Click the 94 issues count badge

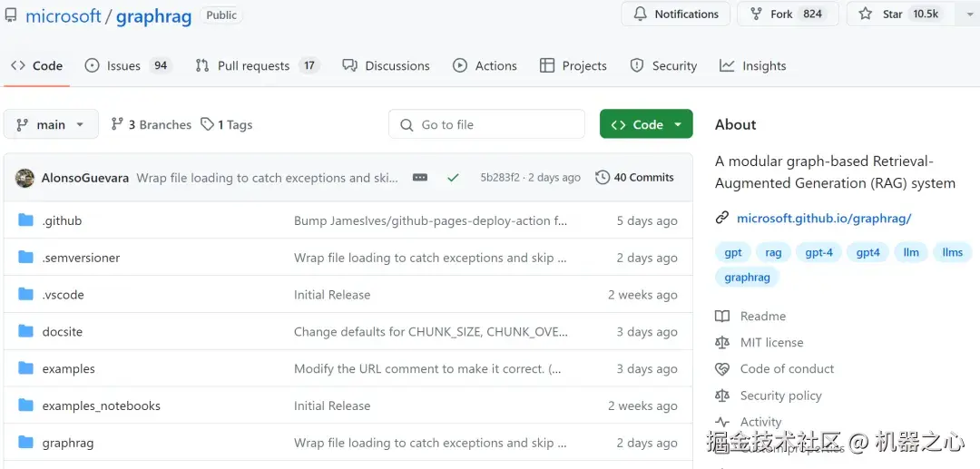tap(161, 65)
